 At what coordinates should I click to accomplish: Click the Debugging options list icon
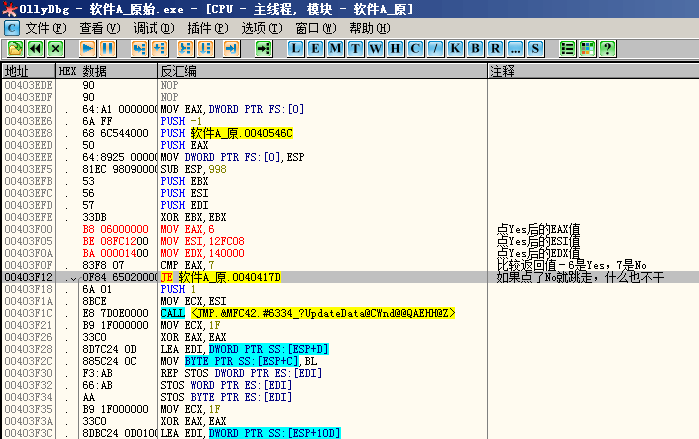coord(567,49)
